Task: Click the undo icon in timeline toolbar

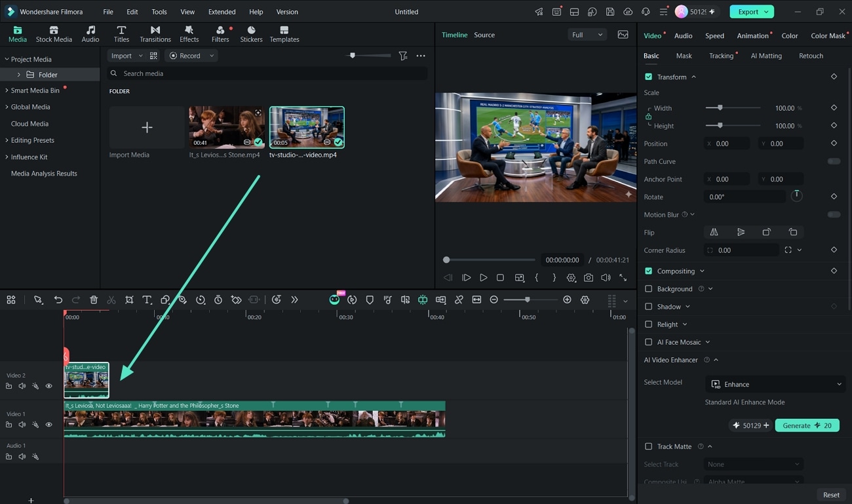Action: [58, 300]
